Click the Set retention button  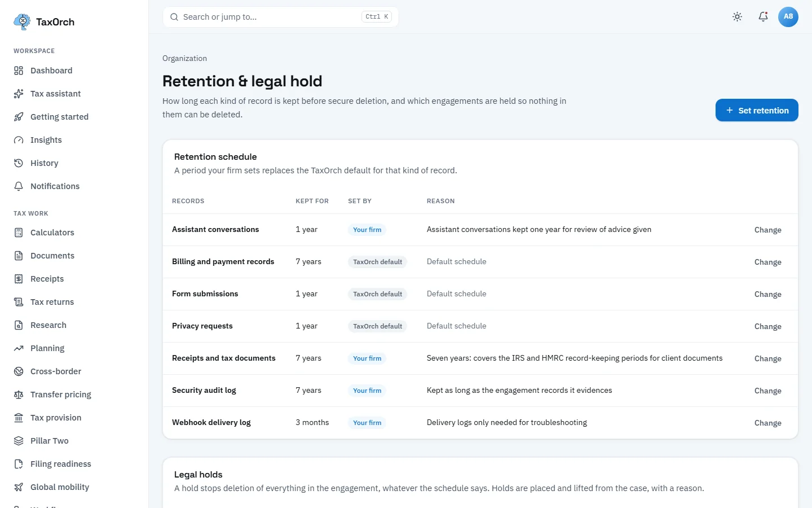pos(757,110)
